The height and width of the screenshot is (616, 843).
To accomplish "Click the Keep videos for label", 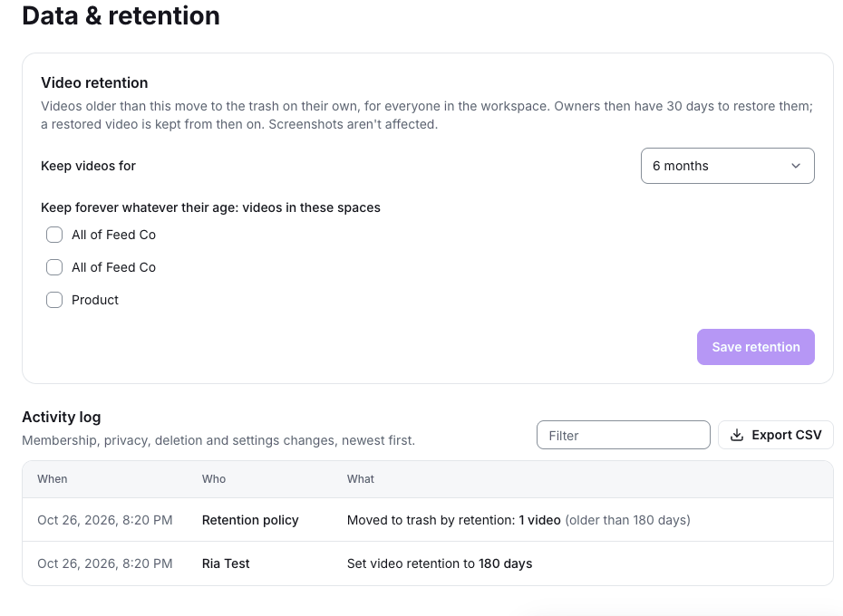I will 88,166.
